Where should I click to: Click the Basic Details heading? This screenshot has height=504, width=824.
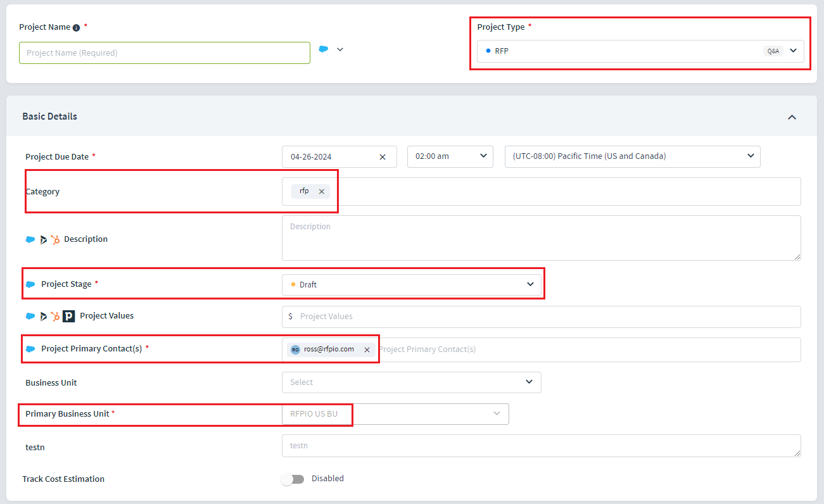50,117
